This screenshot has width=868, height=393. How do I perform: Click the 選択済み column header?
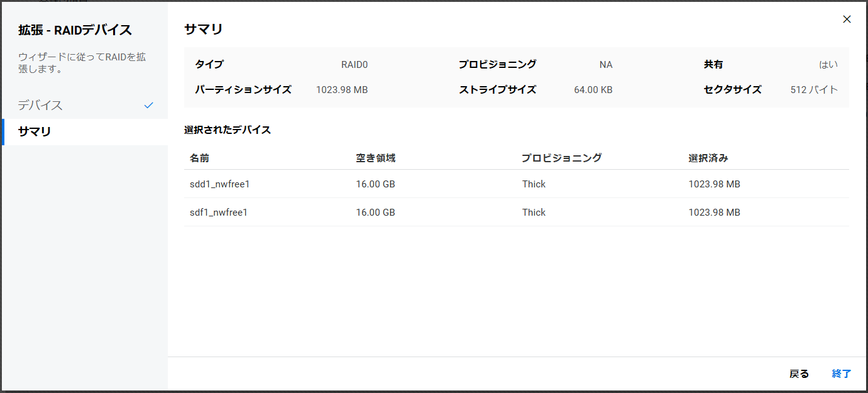tap(708, 158)
